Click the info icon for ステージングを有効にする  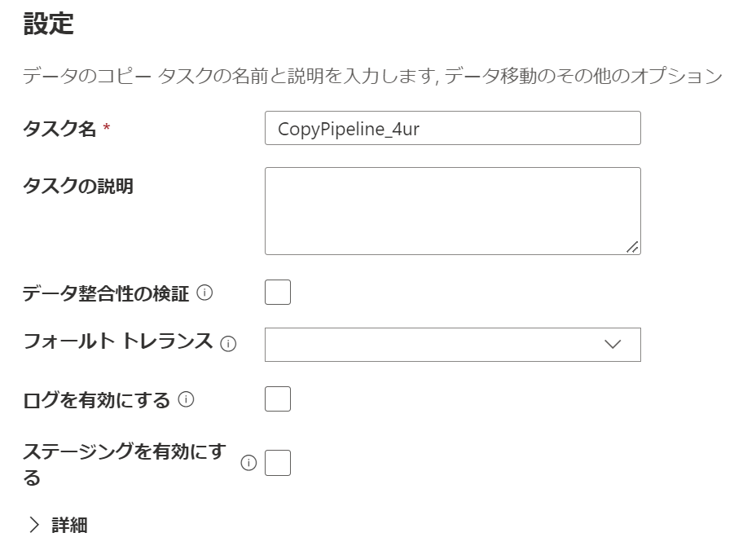point(248,463)
